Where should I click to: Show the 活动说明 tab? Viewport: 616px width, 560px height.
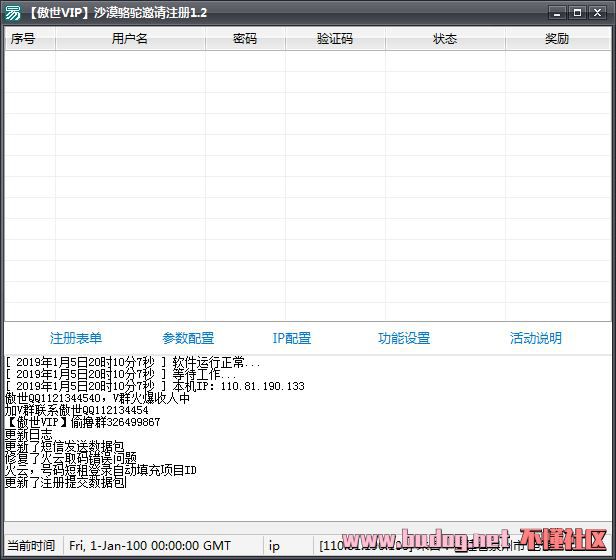[536, 338]
